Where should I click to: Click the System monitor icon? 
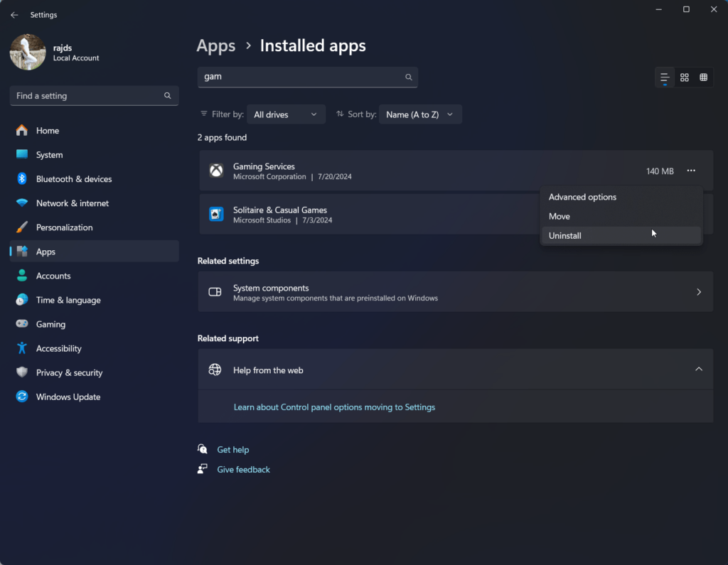click(x=22, y=154)
